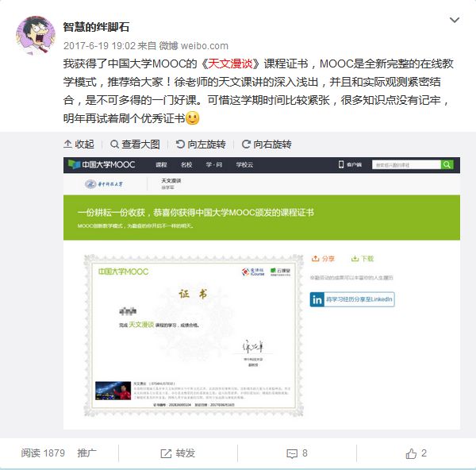Share learning experience to LinkedIn button
The image size is (476, 470).
point(352,299)
